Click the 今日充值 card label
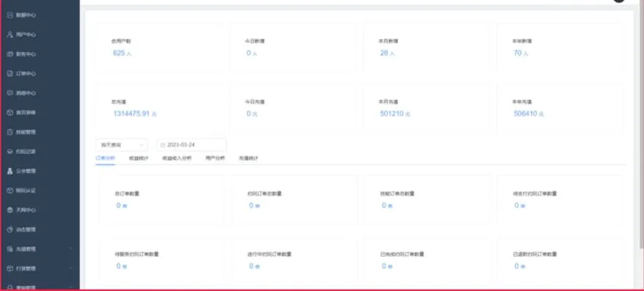This screenshot has width=644, height=291. 255,102
